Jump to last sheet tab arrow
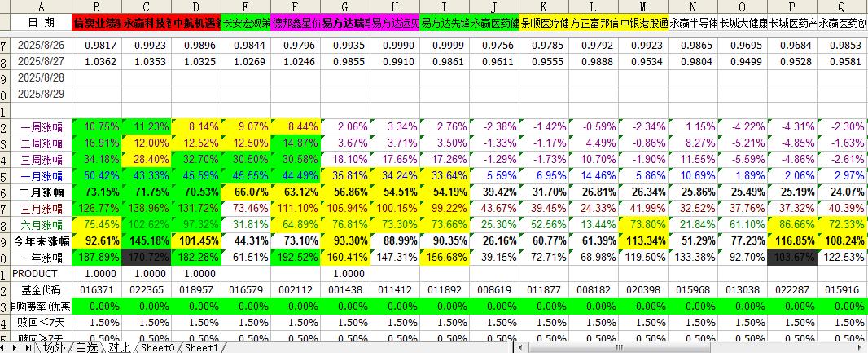 (x=28, y=347)
